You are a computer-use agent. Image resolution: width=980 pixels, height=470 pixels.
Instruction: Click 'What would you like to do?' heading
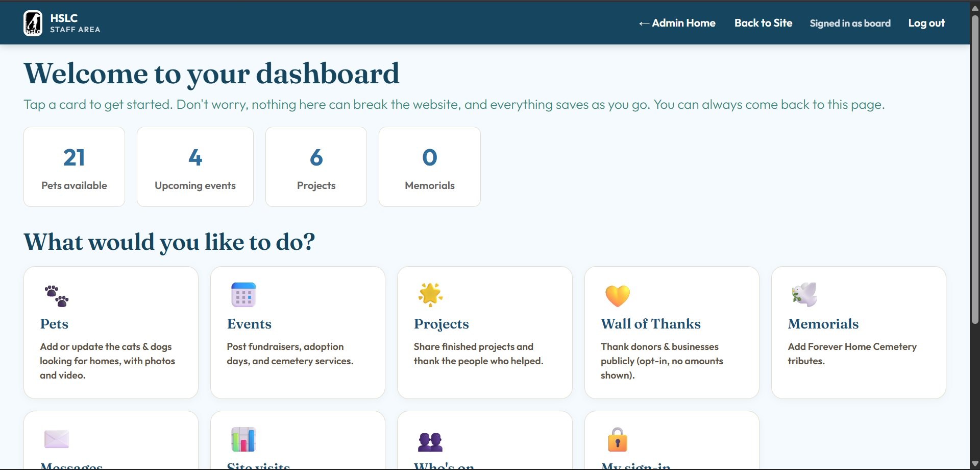click(x=169, y=242)
